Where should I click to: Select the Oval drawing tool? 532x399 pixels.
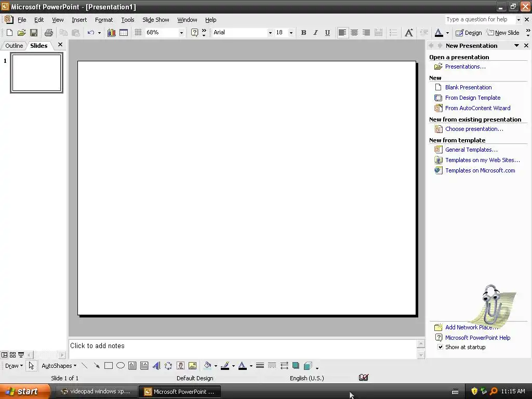pos(121,366)
